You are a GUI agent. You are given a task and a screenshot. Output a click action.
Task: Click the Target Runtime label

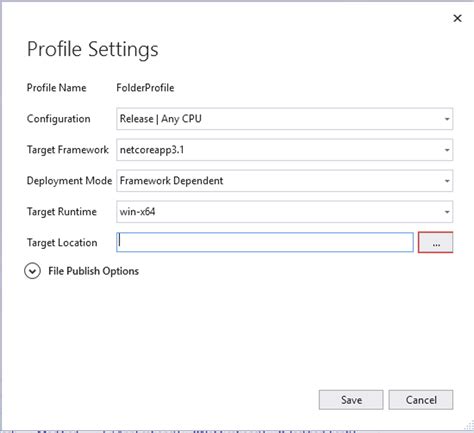point(62,212)
